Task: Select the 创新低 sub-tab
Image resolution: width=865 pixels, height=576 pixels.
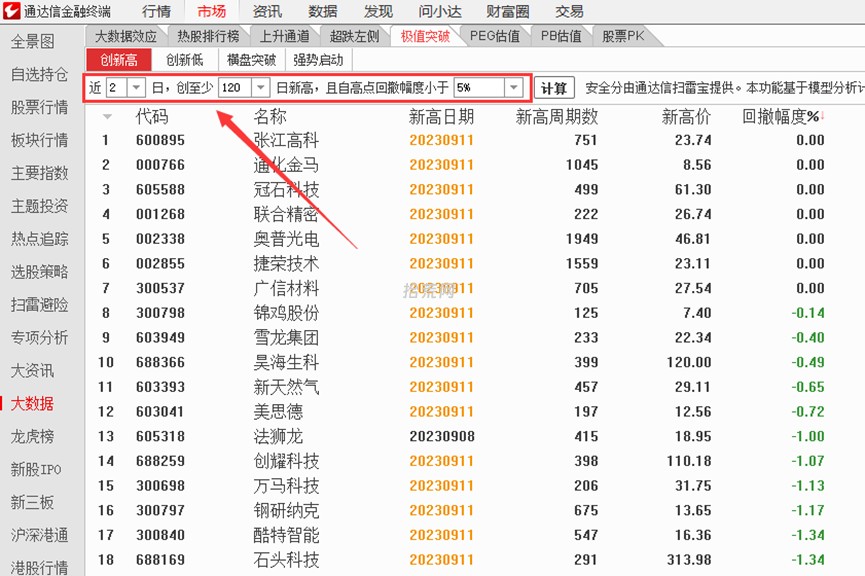Action: coord(185,60)
